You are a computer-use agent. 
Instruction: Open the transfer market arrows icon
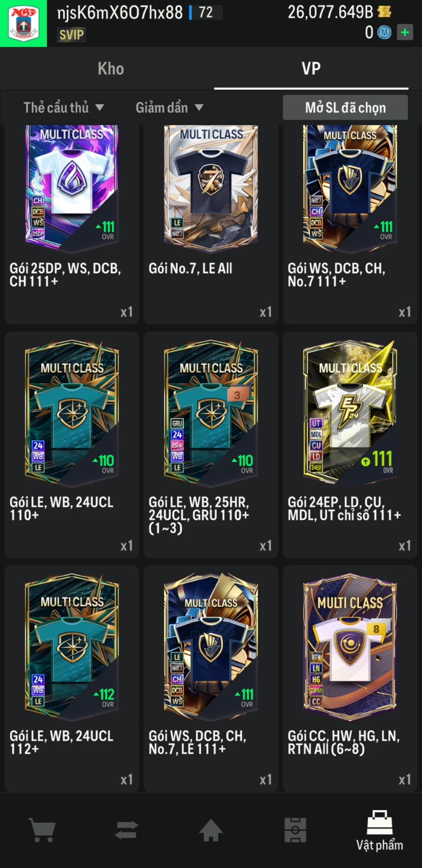coord(127,830)
